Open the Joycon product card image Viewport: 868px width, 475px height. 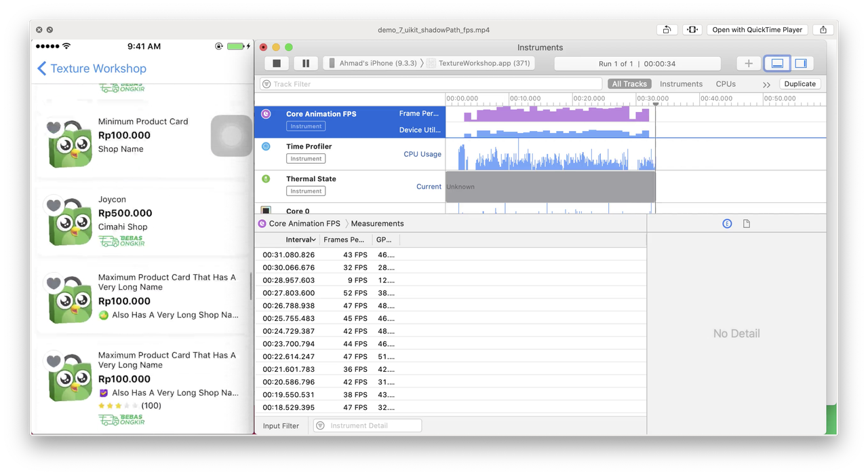pyautogui.click(x=71, y=222)
